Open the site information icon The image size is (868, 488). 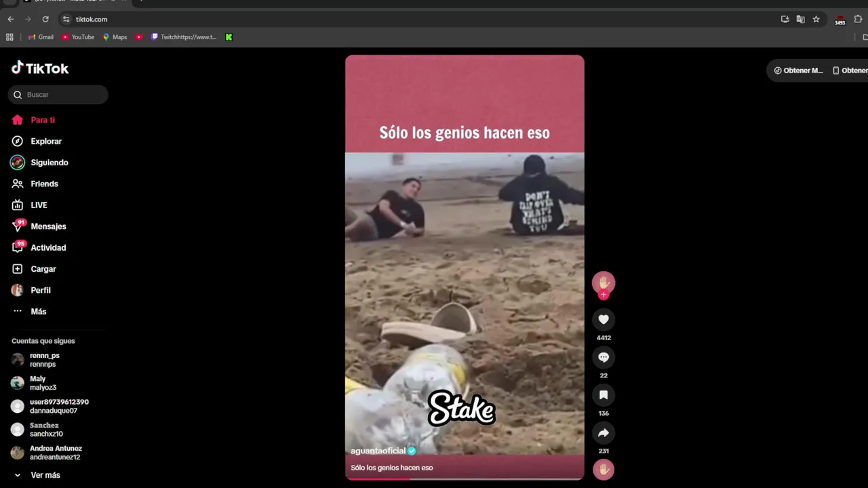[x=66, y=19]
